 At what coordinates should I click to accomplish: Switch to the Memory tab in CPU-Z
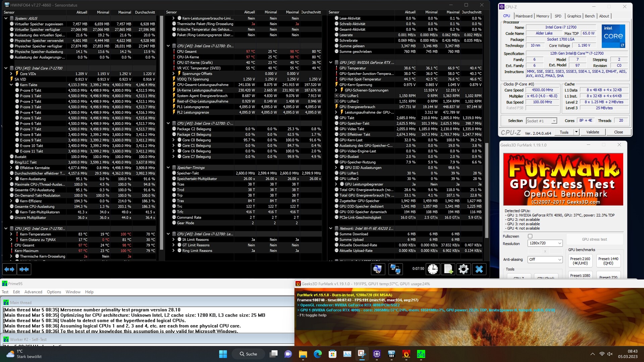(542, 16)
